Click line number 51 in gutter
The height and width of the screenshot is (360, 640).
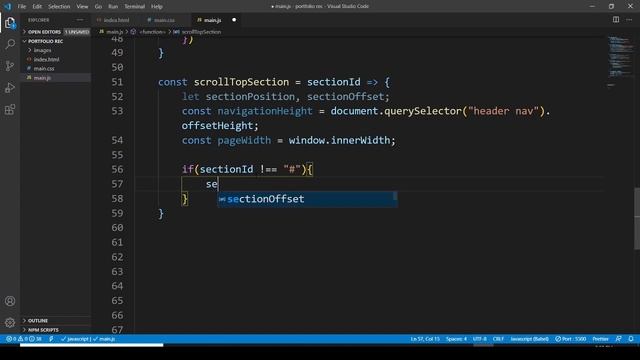pos(117,82)
